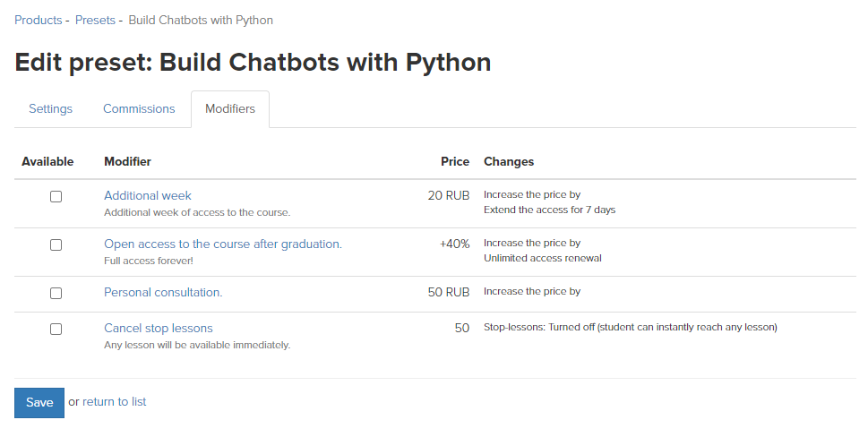The height and width of the screenshot is (437, 868).
Task: Click the Edit preset page heading
Action: pos(253,62)
